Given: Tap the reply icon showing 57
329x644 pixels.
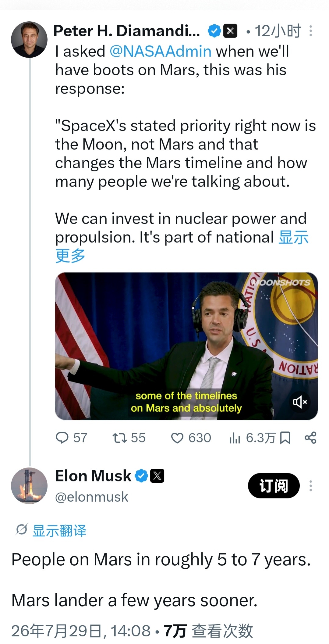Looking at the screenshot, I should (62, 438).
